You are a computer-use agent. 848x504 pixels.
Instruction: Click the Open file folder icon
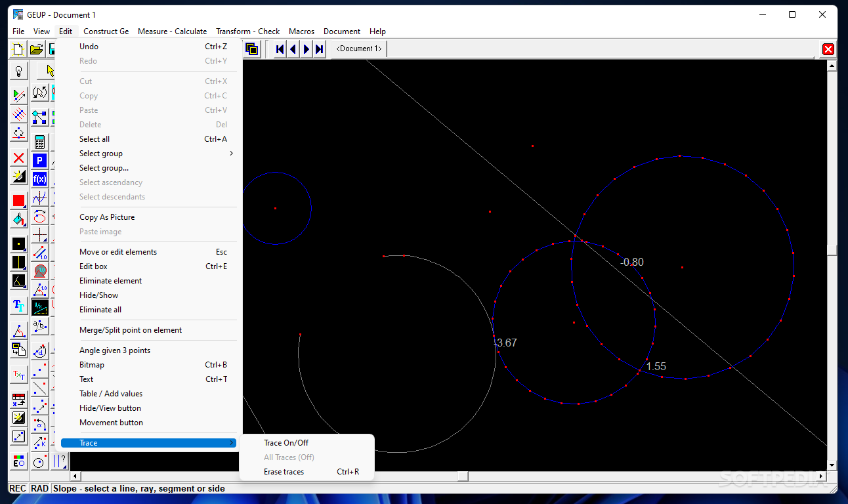click(37, 49)
